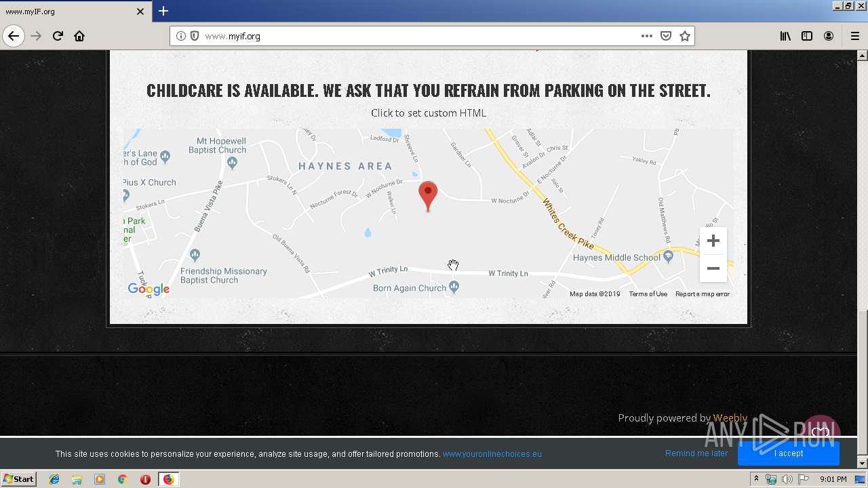Launch Chrome from taskbar
The height and width of the screenshot is (488, 868).
coord(123,479)
